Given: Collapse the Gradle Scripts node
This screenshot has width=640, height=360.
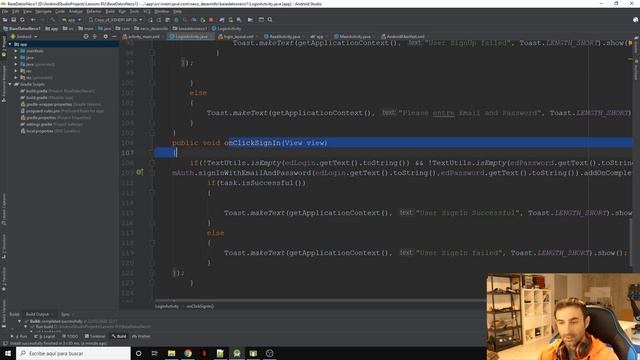Looking at the screenshot, I should tap(10, 84).
